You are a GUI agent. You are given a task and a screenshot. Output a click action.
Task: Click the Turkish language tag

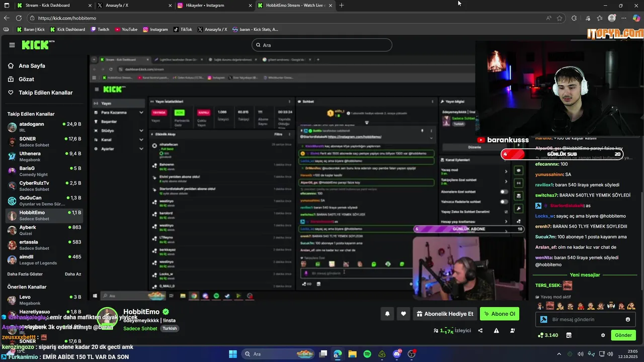pos(170,328)
